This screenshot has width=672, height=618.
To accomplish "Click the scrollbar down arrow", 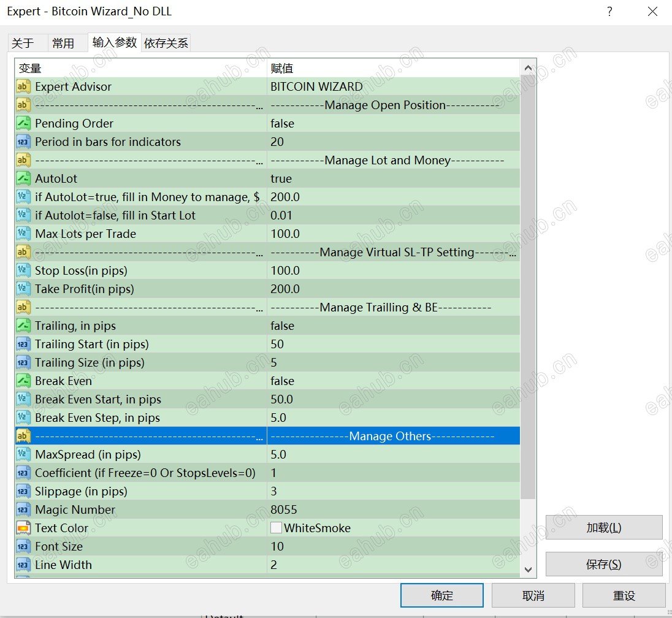I will click(x=528, y=570).
